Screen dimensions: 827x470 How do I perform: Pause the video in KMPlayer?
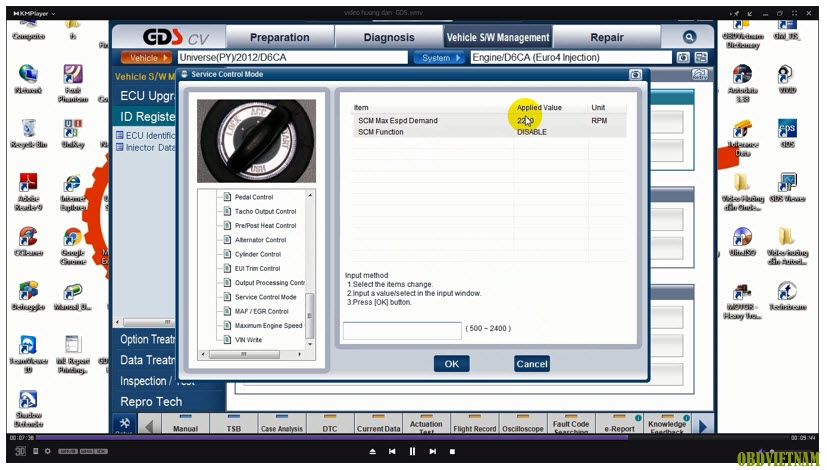412,451
